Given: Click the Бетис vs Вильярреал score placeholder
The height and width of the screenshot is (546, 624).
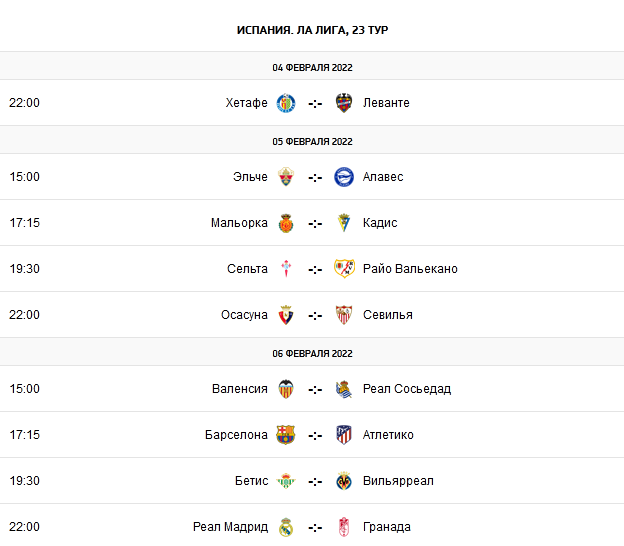Looking at the screenshot, I should (x=315, y=481).
